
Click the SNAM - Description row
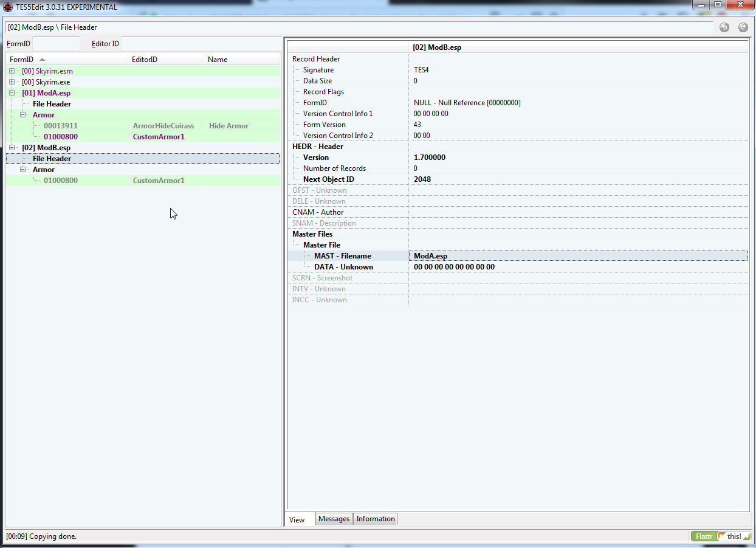coord(518,223)
